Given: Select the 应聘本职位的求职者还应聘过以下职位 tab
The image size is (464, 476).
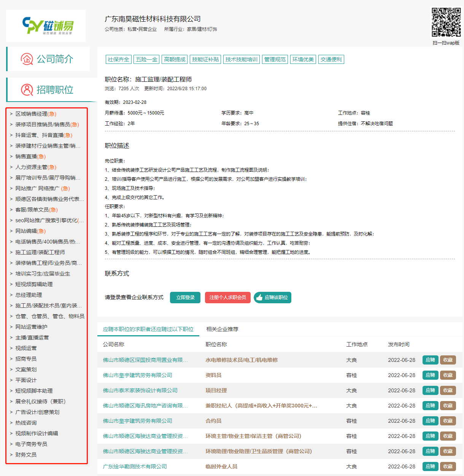Looking at the screenshot, I should (x=148, y=329).
